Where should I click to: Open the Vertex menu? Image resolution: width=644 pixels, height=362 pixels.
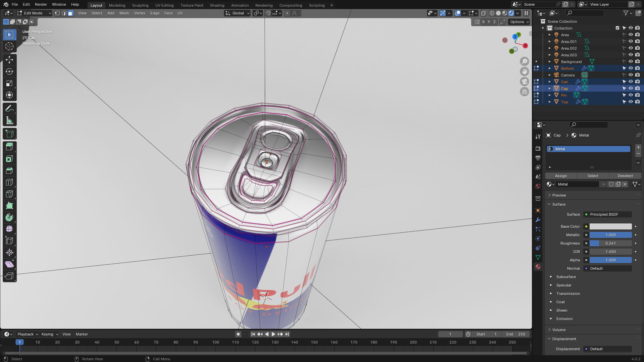[x=140, y=13]
